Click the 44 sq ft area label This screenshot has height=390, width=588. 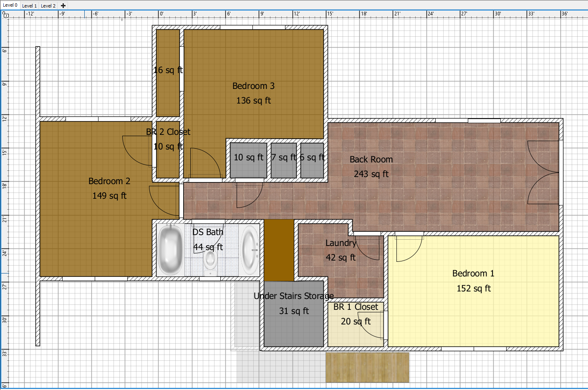208,247
